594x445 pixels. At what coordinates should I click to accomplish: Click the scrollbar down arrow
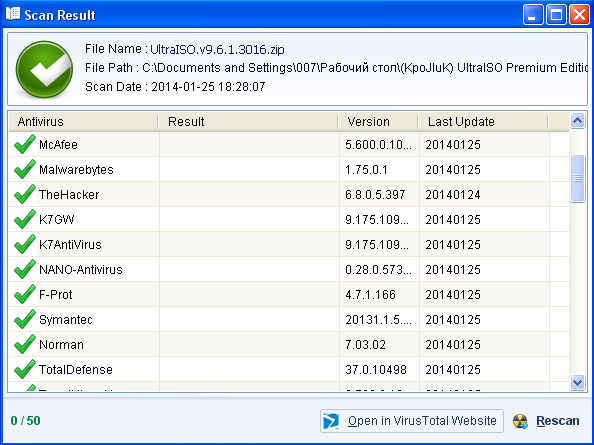(577, 382)
